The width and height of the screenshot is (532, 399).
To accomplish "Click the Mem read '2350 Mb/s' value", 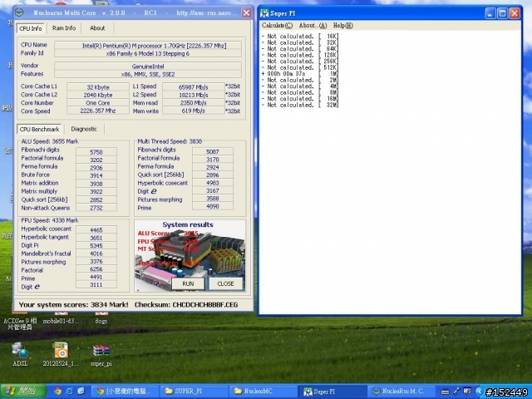I will tap(194, 103).
